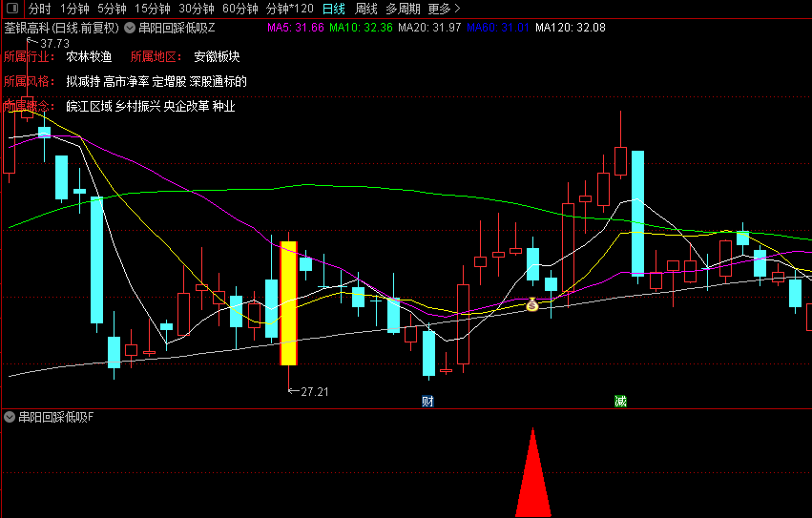
Task: Switch to 分时 timeframe tab
Action: coord(39,9)
